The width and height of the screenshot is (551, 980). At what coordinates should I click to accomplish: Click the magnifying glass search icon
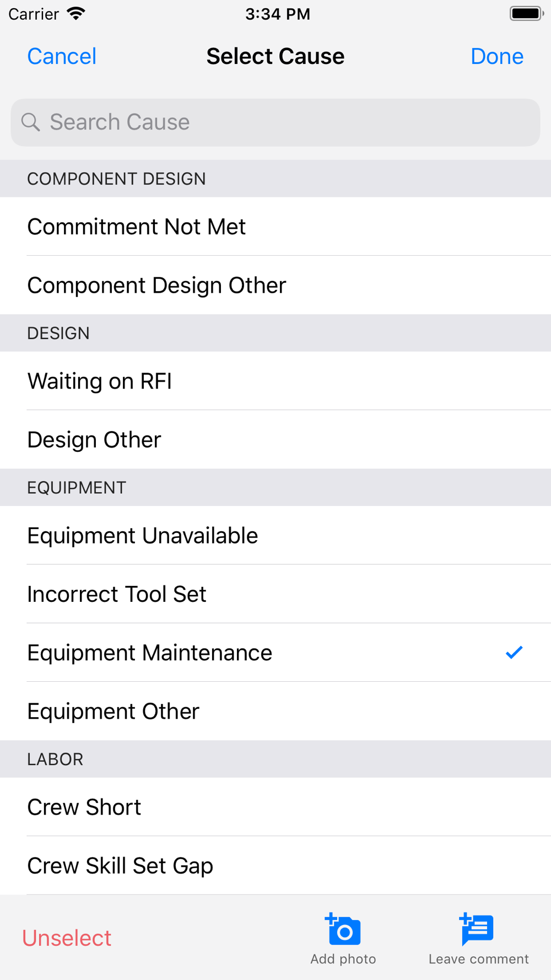click(31, 122)
